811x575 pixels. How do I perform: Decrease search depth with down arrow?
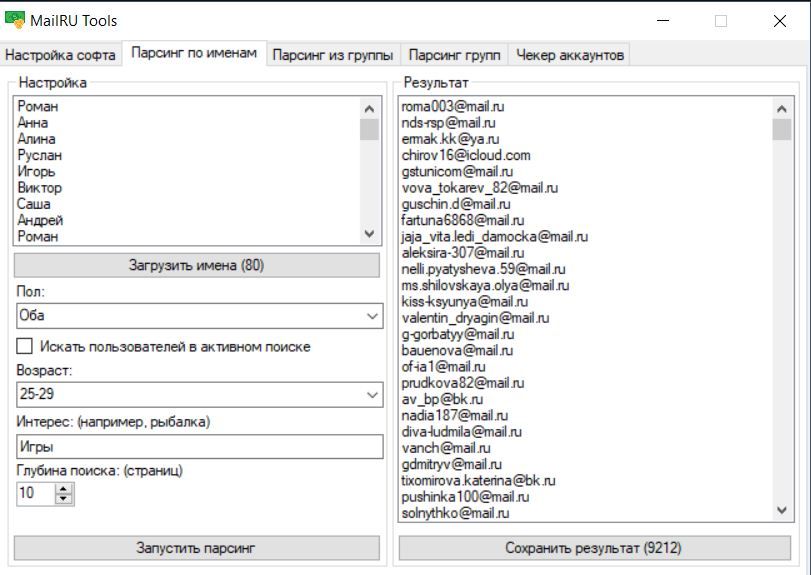tap(65, 498)
